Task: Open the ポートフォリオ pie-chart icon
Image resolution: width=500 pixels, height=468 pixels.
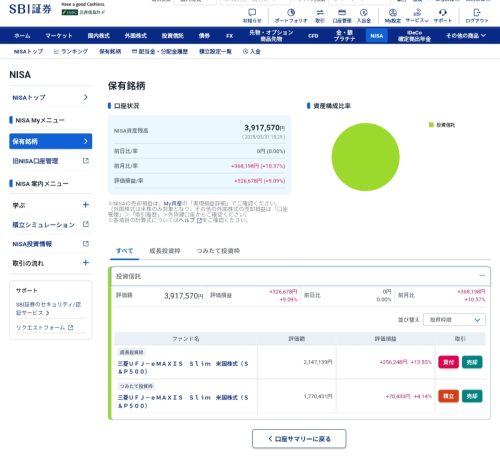Action: [291, 13]
